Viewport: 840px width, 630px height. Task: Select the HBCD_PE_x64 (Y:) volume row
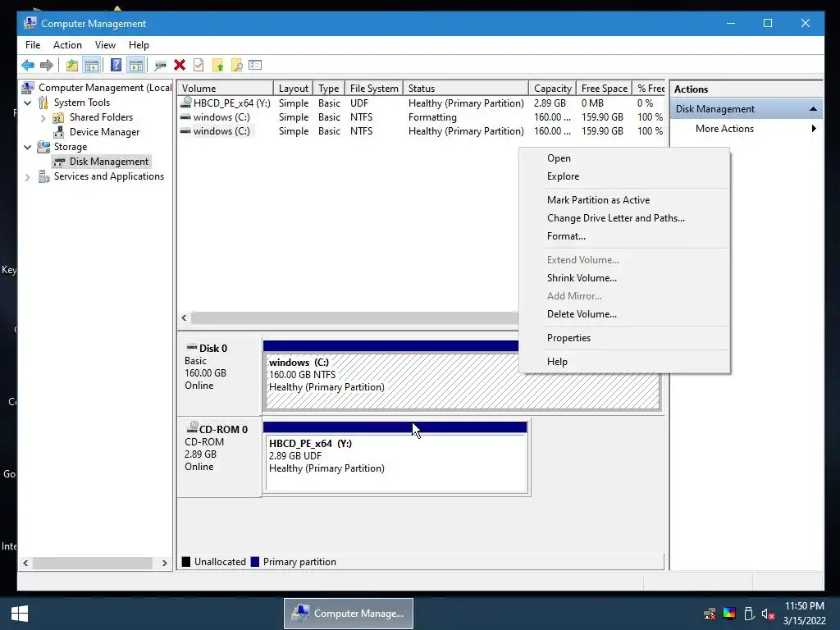pyautogui.click(x=421, y=103)
